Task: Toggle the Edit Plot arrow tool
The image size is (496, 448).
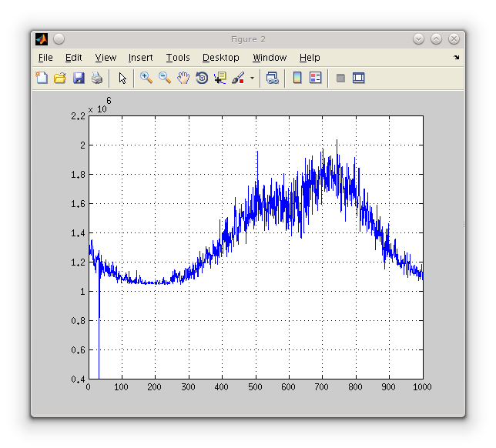Action: pyautogui.click(x=122, y=78)
